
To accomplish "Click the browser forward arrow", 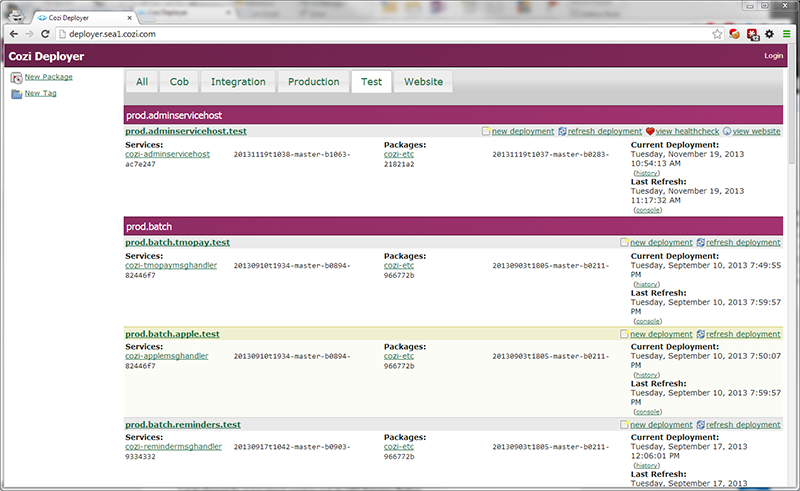I will tap(29, 34).
